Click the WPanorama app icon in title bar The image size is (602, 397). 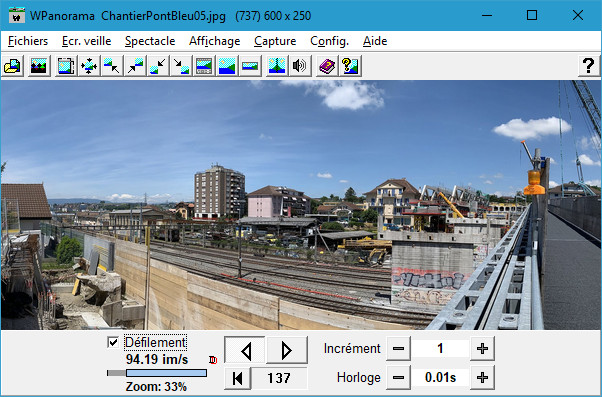tap(17, 15)
